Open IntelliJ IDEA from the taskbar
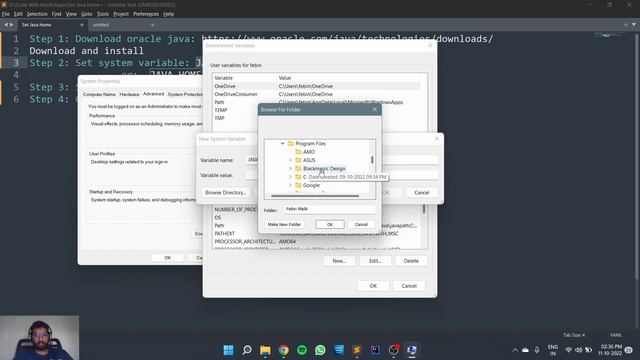The height and width of the screenshot is (360, 640). coord(375,350)
